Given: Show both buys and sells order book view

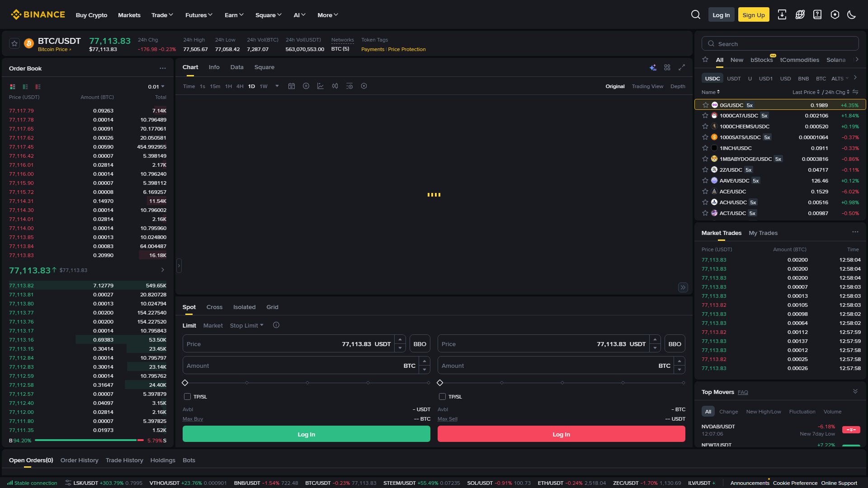Looking at the screenshot, I should (13, 86).
